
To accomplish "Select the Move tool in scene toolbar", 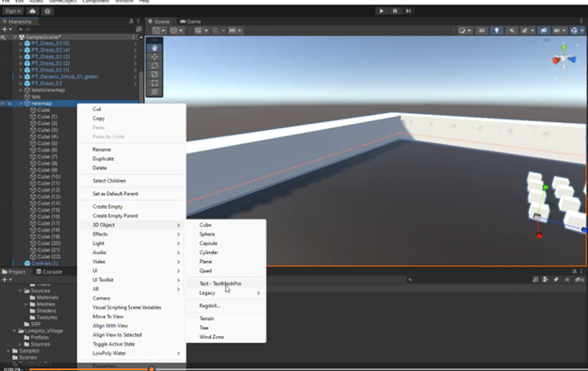I will click(155, 56).
